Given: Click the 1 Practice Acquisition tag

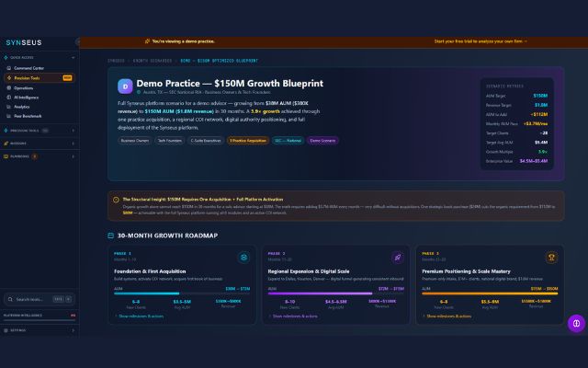Looking at the screenshot, I should coord(248,141).
